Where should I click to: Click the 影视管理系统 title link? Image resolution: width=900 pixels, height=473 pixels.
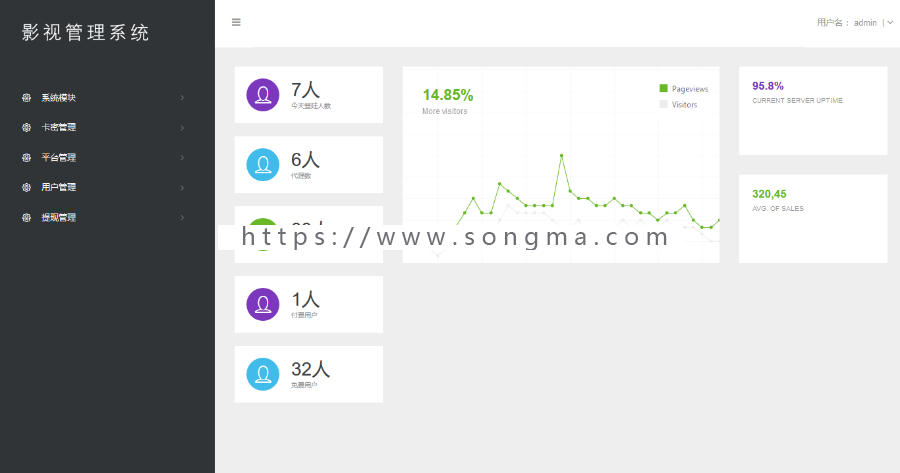[x=86, y=32]
